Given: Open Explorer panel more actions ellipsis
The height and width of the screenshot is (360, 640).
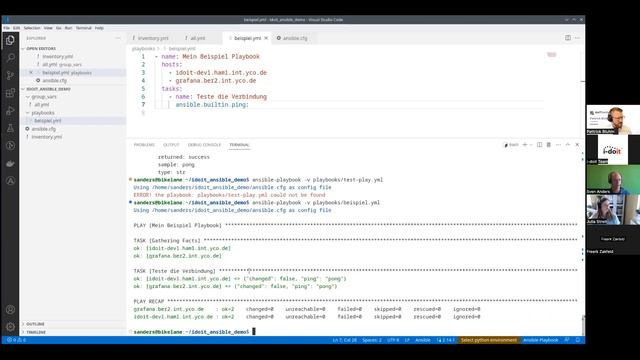Looking at the screenshot, I should [x=118, y=38].
